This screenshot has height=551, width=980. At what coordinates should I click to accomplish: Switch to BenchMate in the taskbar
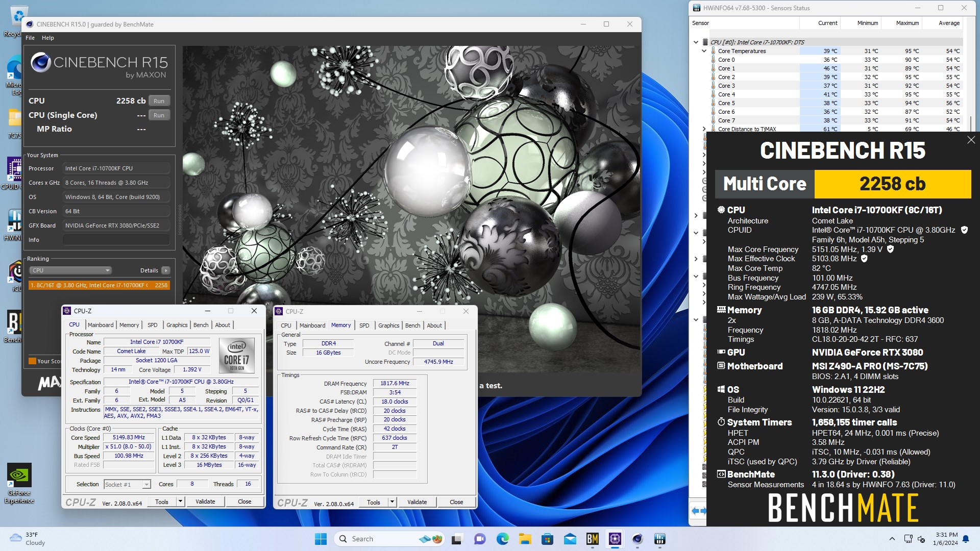(592, 539)
